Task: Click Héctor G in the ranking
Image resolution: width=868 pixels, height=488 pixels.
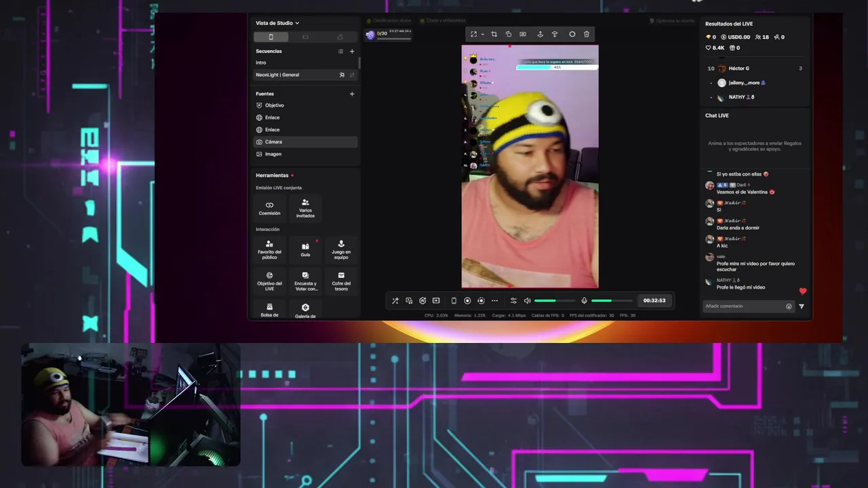Action: (x=738, y=68)
